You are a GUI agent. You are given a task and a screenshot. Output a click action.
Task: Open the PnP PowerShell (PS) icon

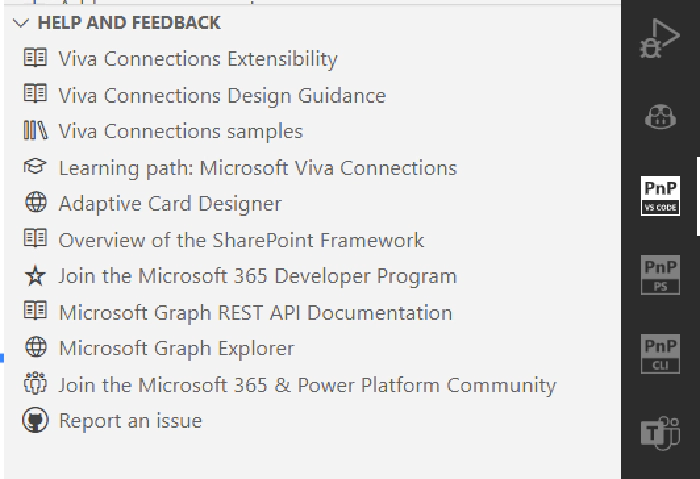point(660,275)
